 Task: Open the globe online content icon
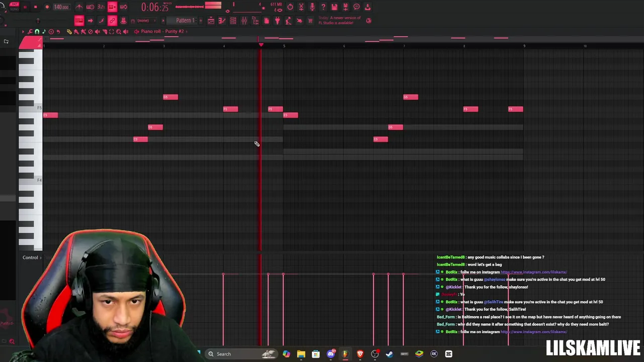(x=369, y=21)
